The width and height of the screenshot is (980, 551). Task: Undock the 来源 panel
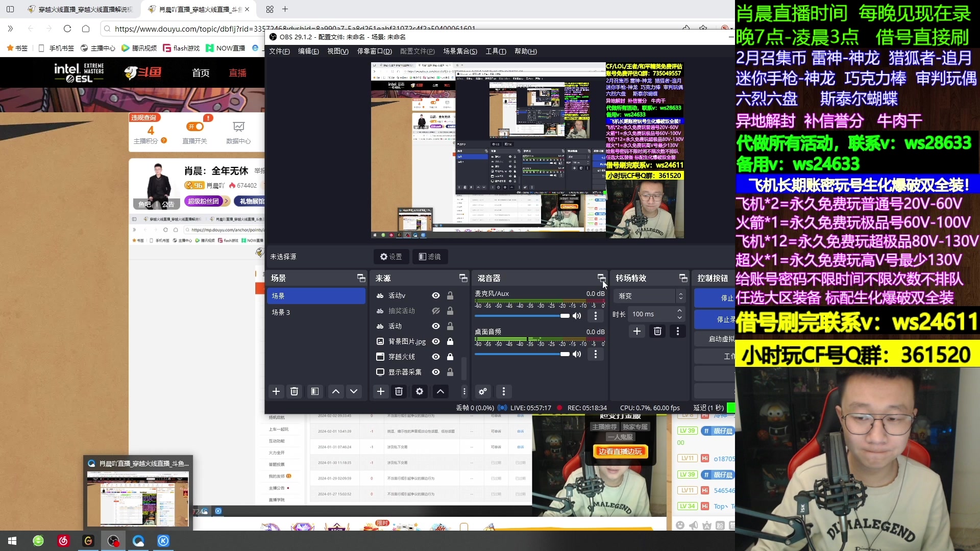tap(463, 278)
